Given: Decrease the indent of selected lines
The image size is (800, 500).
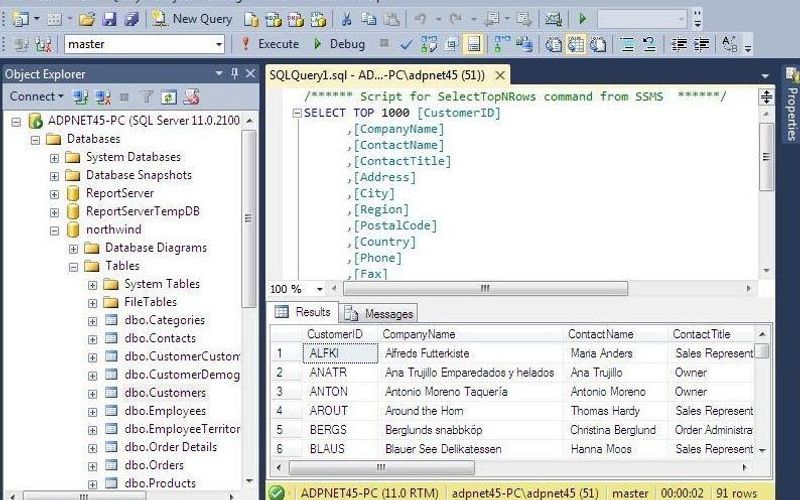Looking at the screenshot, I should point(679,44).
